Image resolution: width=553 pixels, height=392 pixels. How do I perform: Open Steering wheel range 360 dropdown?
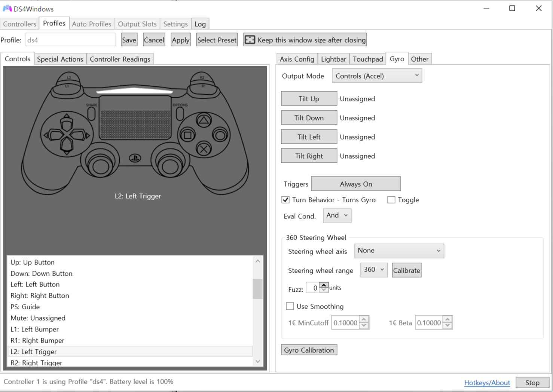[374, 270]
